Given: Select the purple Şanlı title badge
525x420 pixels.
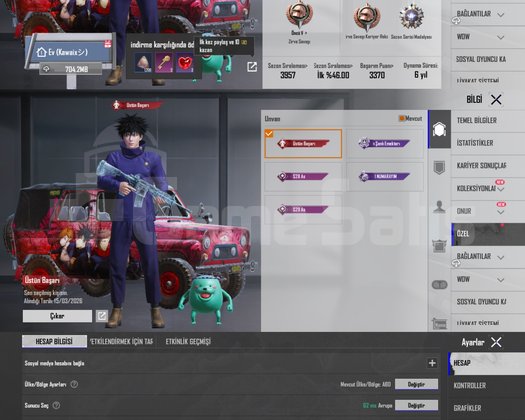Looking at the screenshot, I should click(x=384, y=143).
